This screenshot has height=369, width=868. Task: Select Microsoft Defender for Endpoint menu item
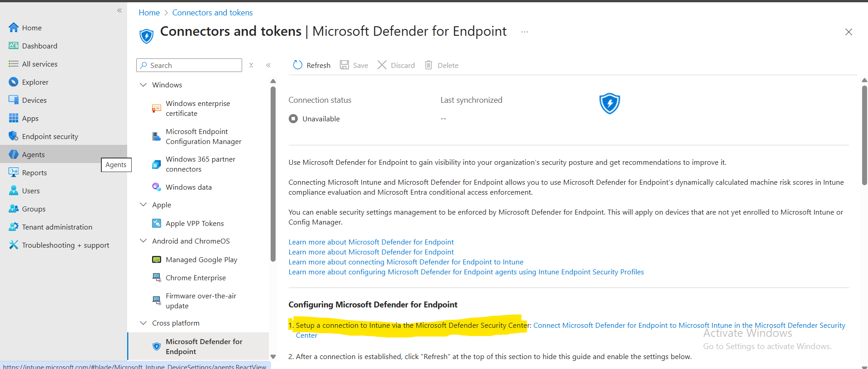[x=199, y=346]
